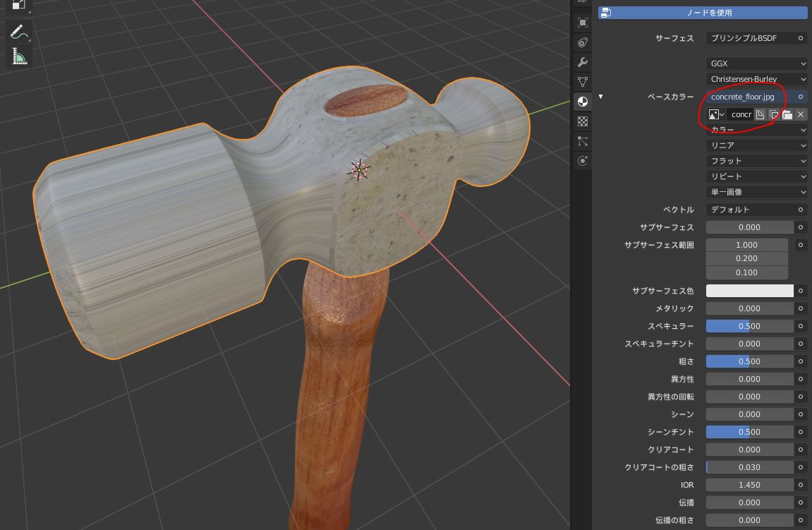Select the Measure ruler tool
Viewport: 812px width, 530px height.
pos(19,56)
